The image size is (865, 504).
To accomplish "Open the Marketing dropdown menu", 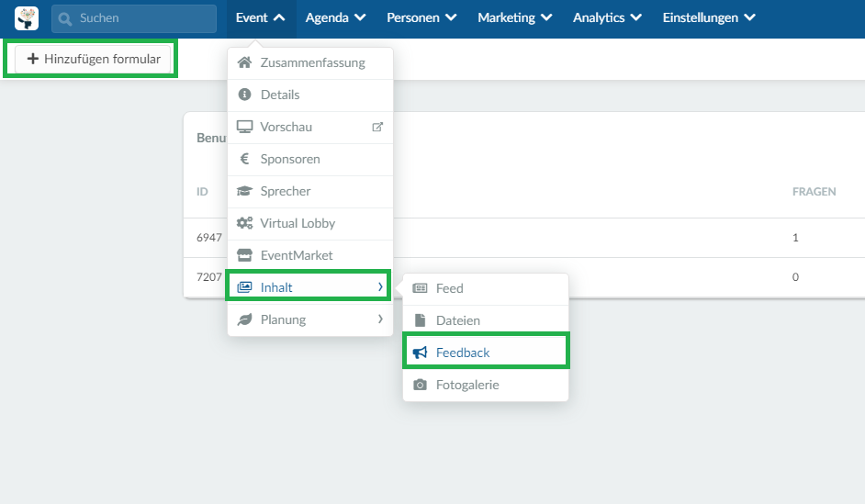I will pyautogui.click(x=515, y=18).
